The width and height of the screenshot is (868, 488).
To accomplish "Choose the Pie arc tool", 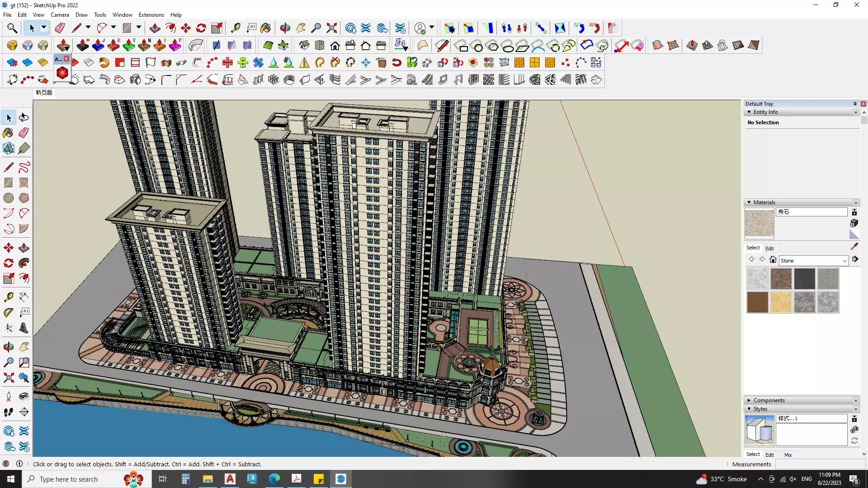I will point(24,229).
